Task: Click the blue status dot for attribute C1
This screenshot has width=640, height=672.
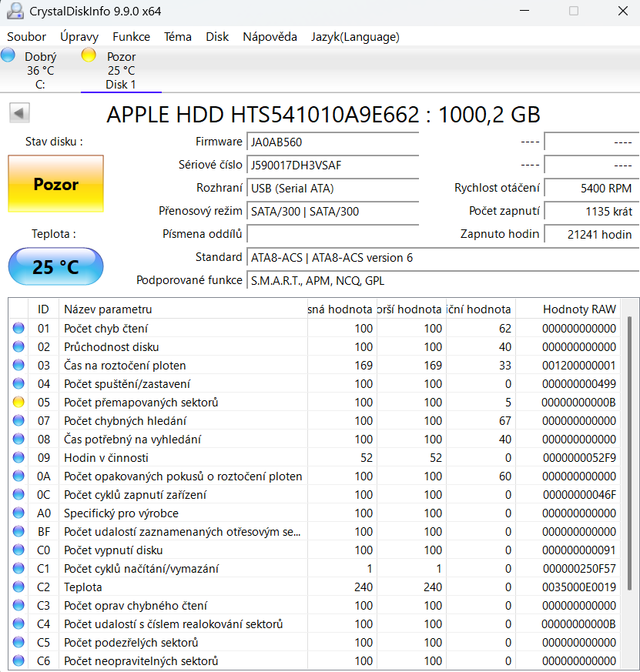Action: point(18,568)
